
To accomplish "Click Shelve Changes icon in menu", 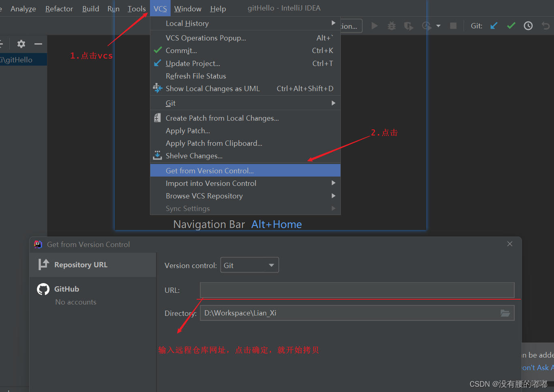I will (157, 155).
